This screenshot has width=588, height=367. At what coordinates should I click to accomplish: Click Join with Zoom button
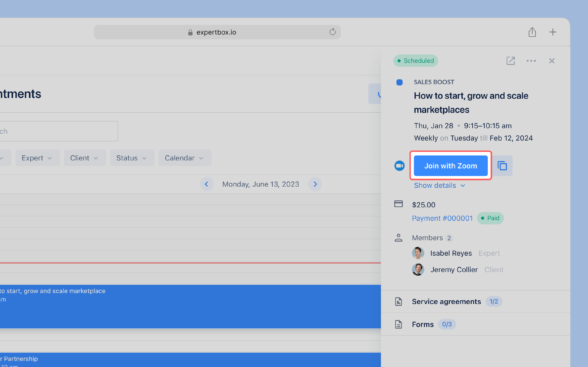coord(450,166)
